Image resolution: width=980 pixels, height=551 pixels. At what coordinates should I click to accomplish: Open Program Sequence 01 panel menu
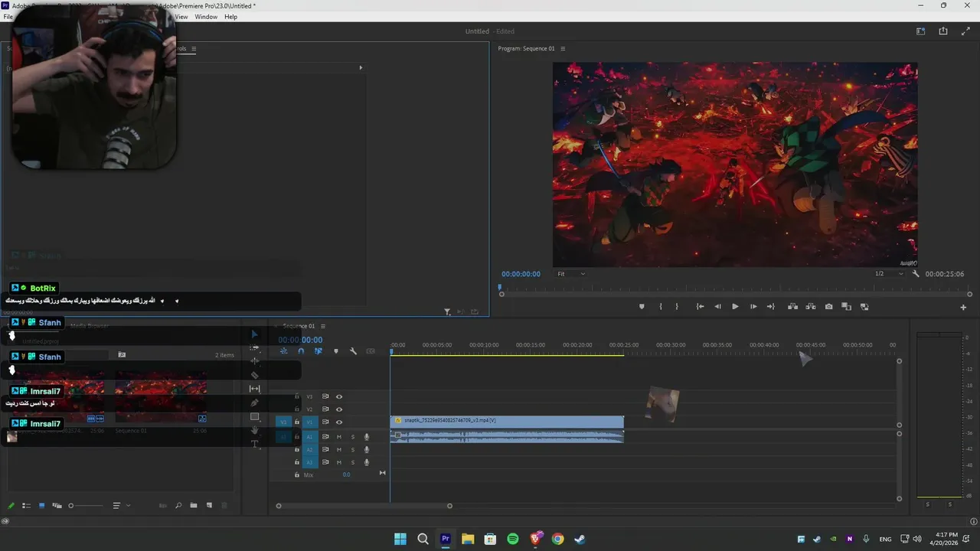click(563, 48)
